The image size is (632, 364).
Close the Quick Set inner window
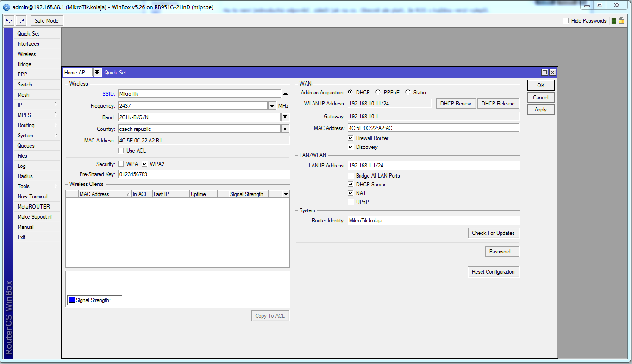(x=552, y=73)
